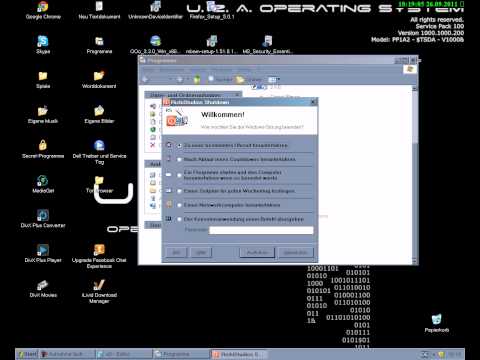
Task: Open Upgrade Facebook Chat Experience icon
Action: click(99, 250)
